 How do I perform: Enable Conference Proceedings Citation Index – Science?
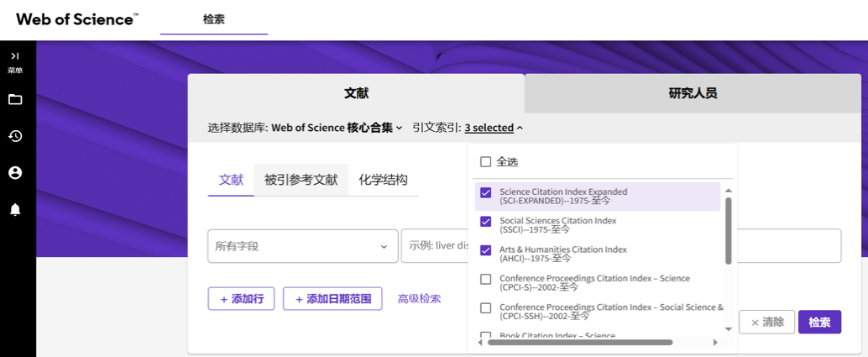485,279
